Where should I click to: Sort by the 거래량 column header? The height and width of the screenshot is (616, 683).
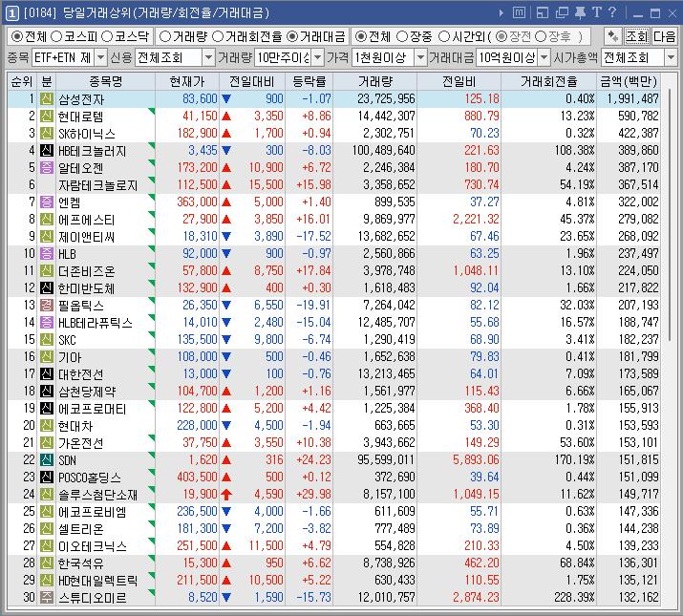point(375,81)
